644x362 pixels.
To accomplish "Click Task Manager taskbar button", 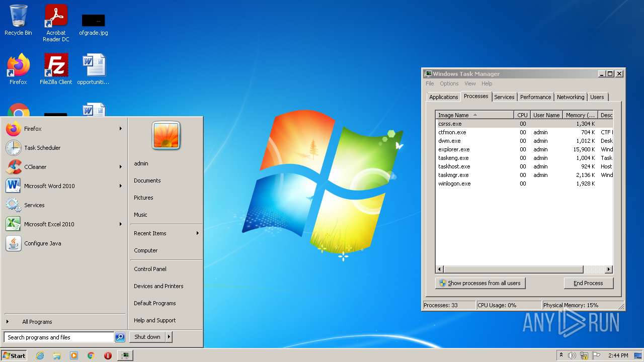I will tap(125, 355).
